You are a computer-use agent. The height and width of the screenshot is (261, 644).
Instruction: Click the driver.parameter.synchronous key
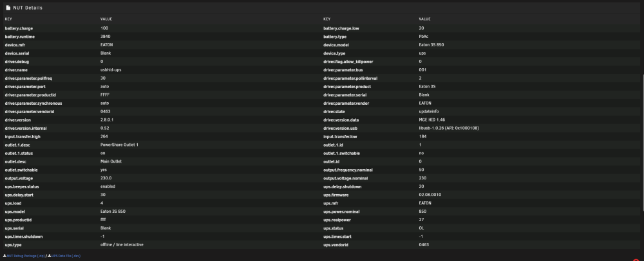[x=33, y=104]
